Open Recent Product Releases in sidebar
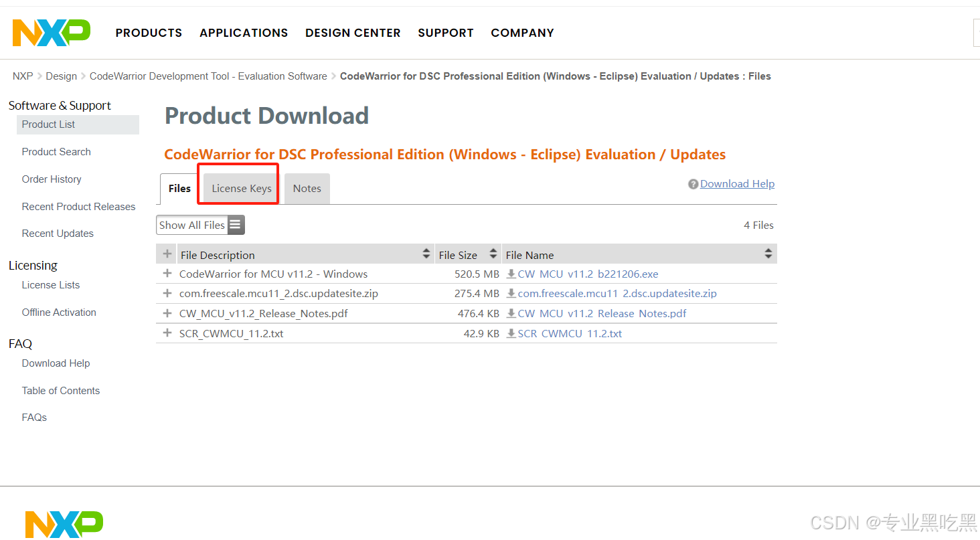 tap(78, 207)
